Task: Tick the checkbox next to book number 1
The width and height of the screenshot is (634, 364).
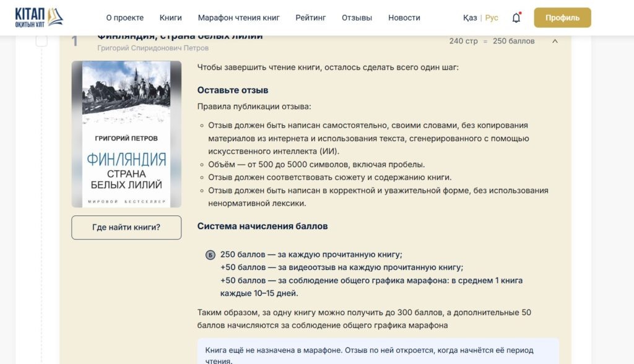Action: (41, 40)
